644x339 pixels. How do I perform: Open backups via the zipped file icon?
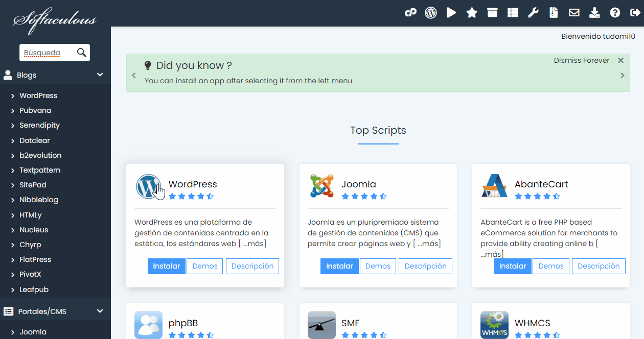click(x=554, y=13)
